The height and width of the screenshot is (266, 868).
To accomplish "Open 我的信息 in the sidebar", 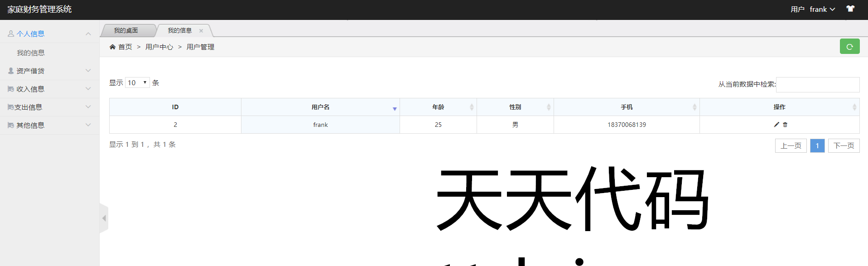I will [x=31, y=53].
